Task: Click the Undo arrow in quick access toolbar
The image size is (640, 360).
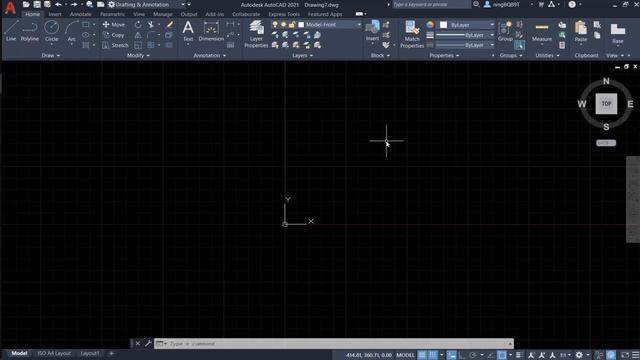Action: 58,4
